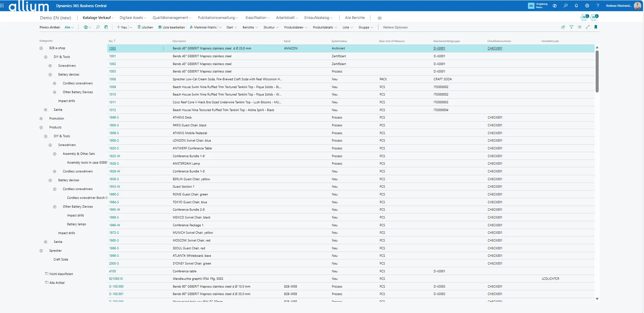Open the filter pane funnel icon
644x313 pixels.
pos(571,27)
